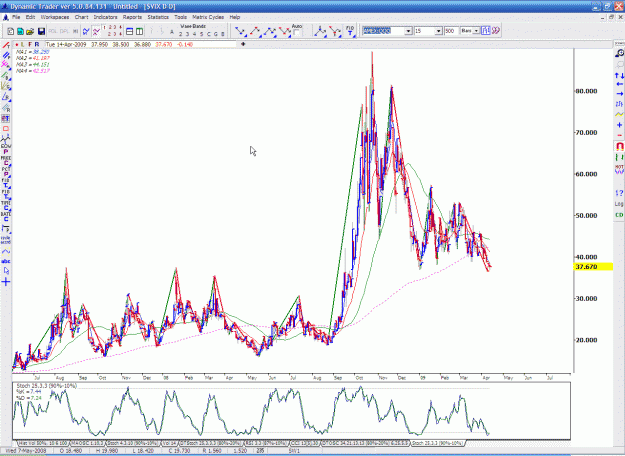The width and height of the screenshot is (625, 456).
Task: Click the MA 1 value legend text
Action: tap(32, 52)
